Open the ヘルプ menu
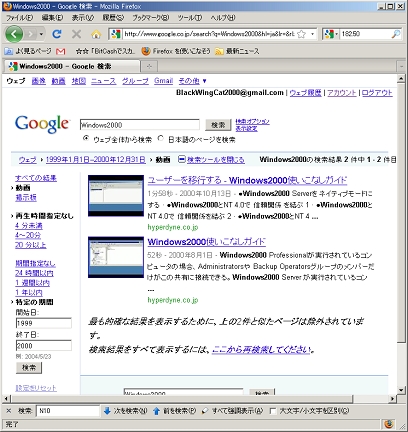The image size is (408, 432). coord(223,17)
